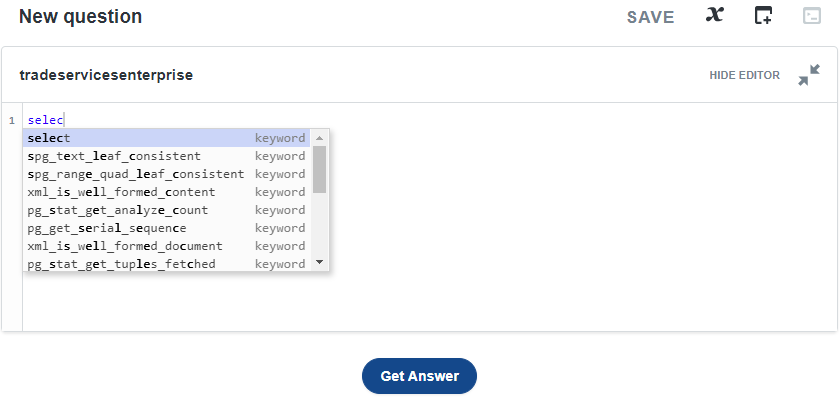
Task: Collapse the editor with the arrows icon
Action: pos(809,75)
